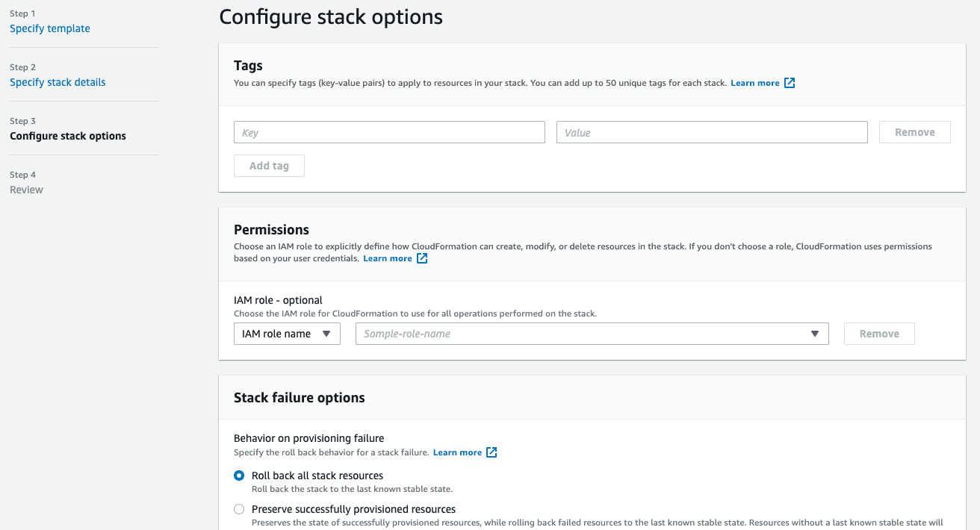Click the Review step in sidebar
The height and width of the screenshot is (530, 980).
(26, 190)
